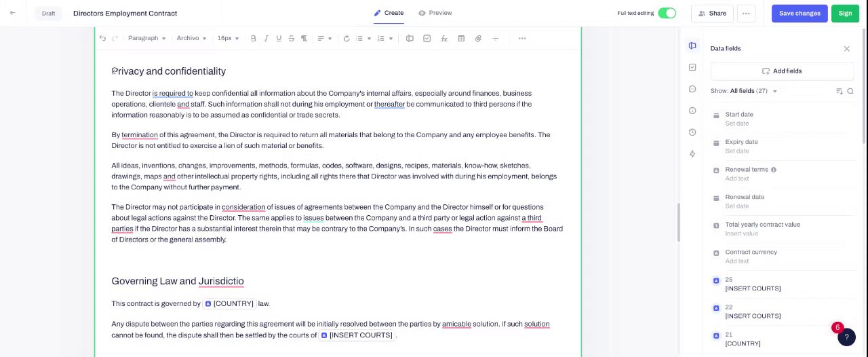Viewport: 868px width, 357px height.
Task: Apply underline formatting
Action: [x=279, y=39]
